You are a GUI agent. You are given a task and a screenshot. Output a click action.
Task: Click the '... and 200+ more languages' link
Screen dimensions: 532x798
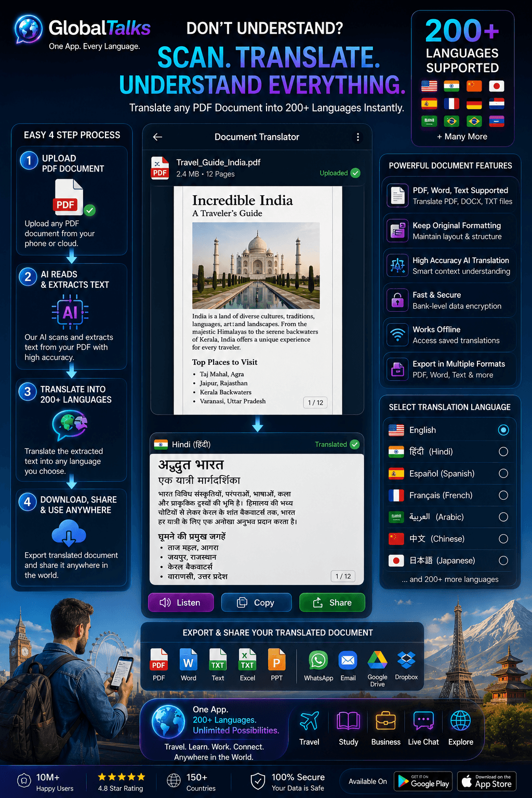(450, 579)
